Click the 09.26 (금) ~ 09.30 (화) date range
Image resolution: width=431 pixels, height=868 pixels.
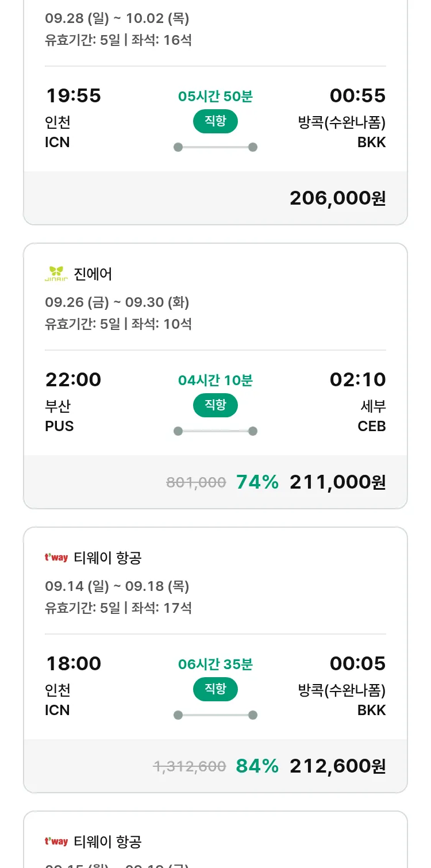point(117,302)
